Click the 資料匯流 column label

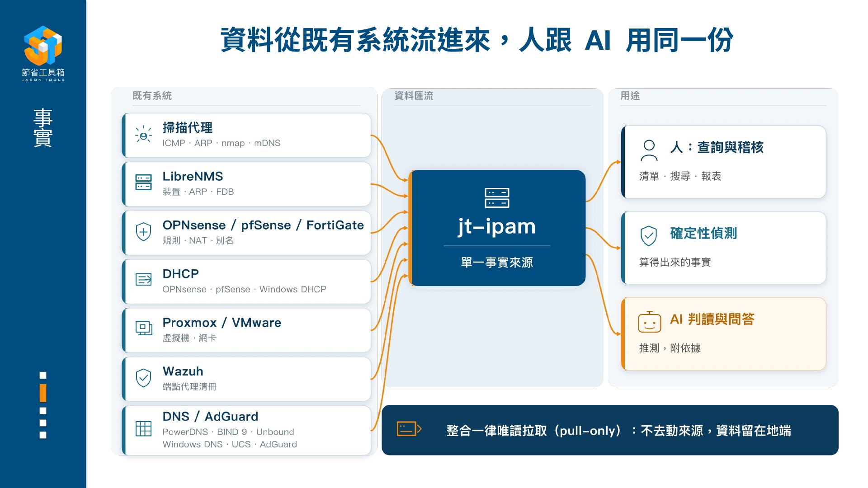(x=414, y=96)
